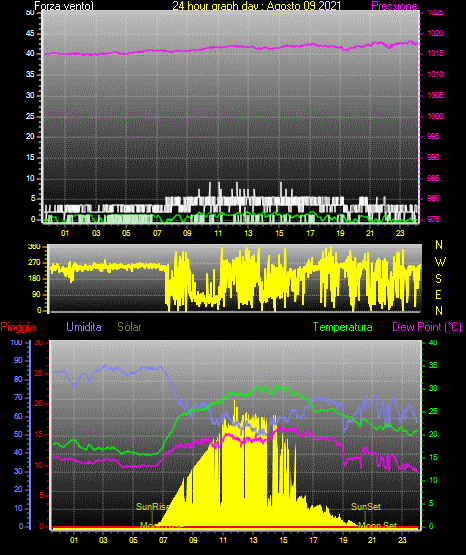Click pressure axis value "1015"
The image size is (466, 555).
point(435,53)
